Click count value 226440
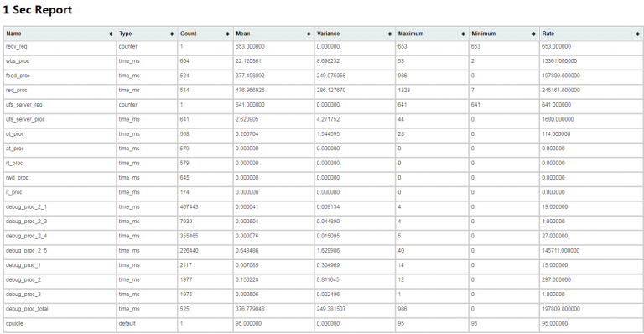Image resolution: width=644 pixels, height=334 pixels. click(189, 251)
